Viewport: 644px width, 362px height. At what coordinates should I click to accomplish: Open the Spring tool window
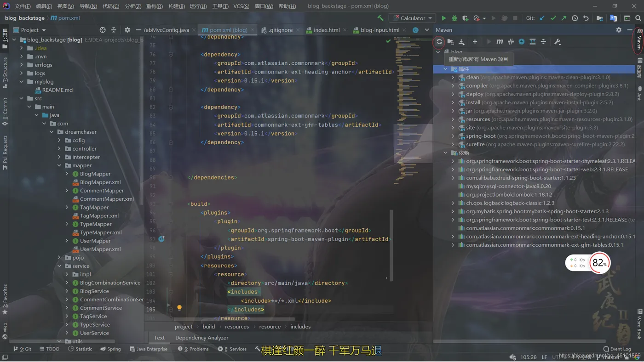[x=110, y=349]
